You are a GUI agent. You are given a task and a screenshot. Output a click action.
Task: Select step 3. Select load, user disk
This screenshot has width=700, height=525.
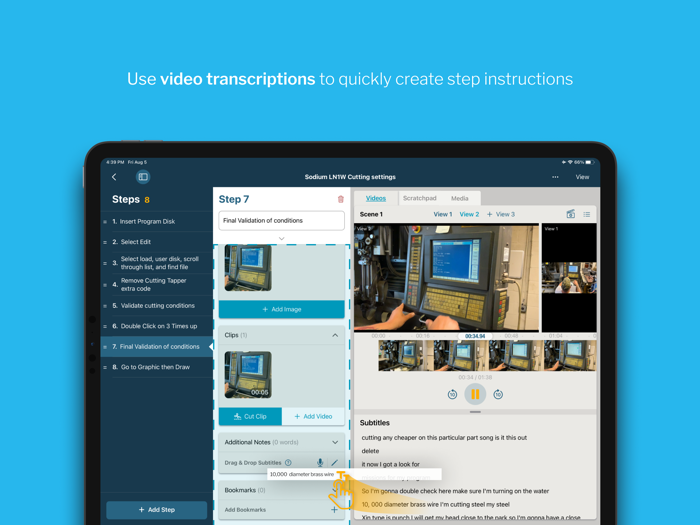pyautogui.click(x=156, y=263)
